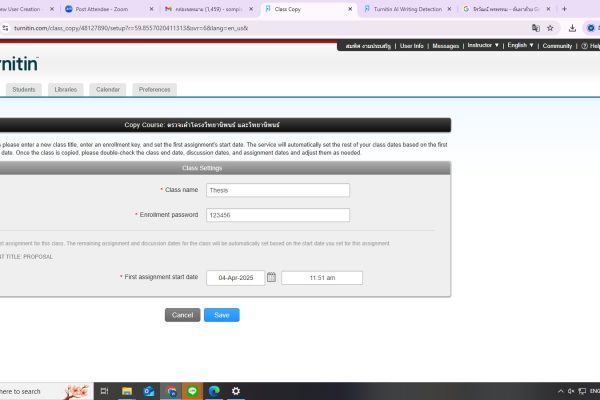Screen dimensions: 600x400
Task: Switch to Turnitin AI Writing Detection tab
Action: [407, 9]
